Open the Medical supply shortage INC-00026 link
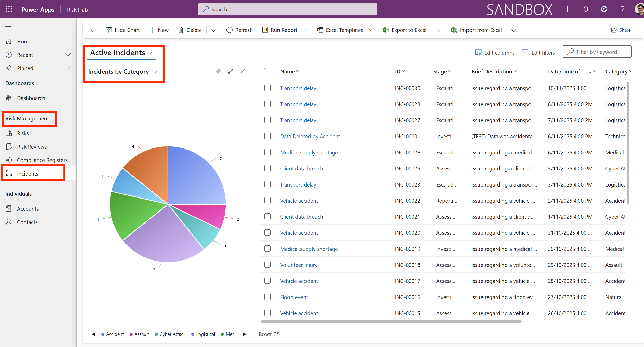This screenshot has height=347, width=644. 309,152
